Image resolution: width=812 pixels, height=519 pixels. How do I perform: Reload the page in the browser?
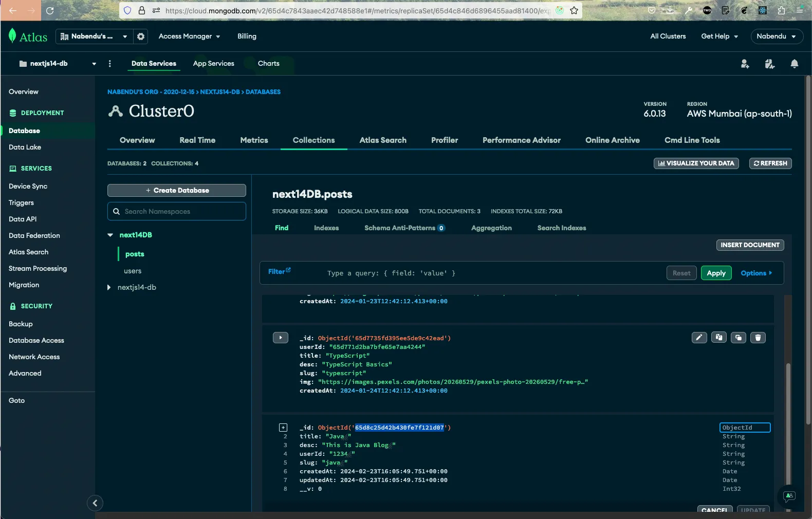coord(50,10)
